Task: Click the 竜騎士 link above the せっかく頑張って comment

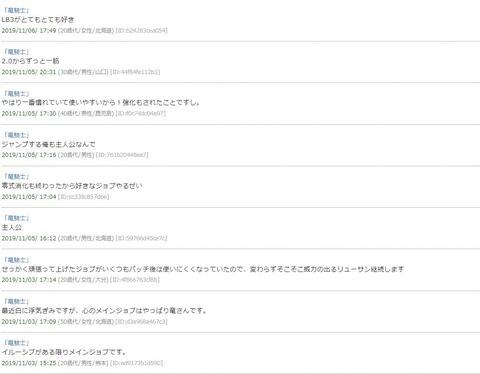Action: point(16,260)
